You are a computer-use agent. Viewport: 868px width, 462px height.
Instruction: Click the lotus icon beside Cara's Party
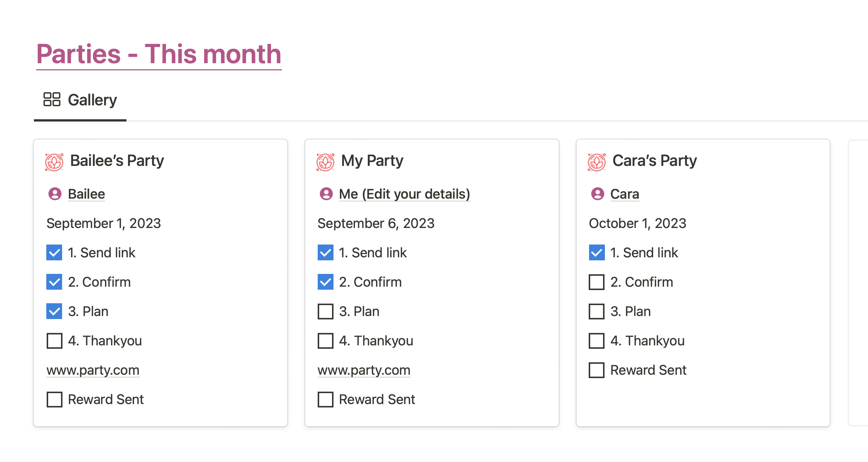click(x=597, y=162)
